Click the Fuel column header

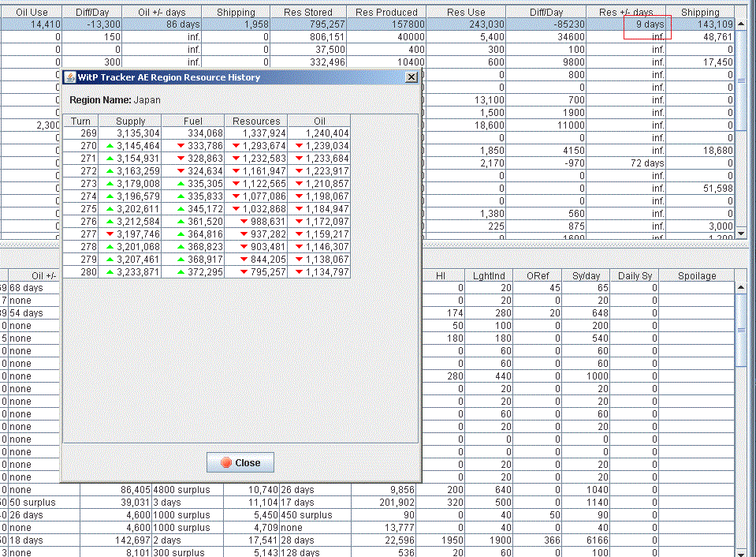(193, 121)
